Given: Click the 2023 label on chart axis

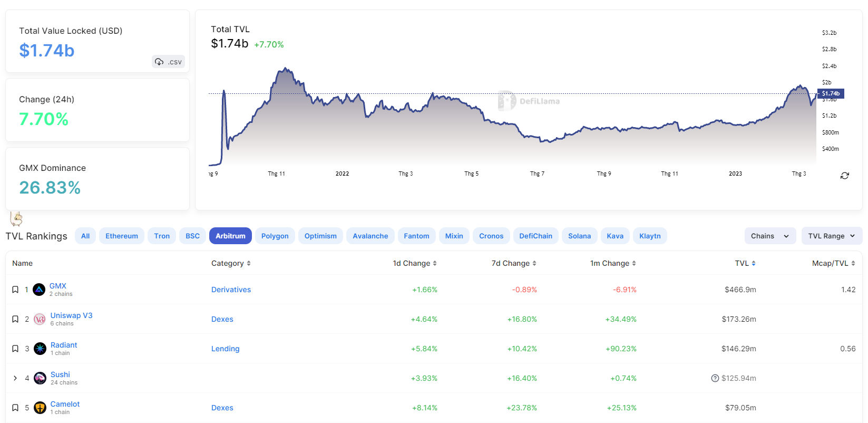Looking at the screenshot, I should [735, 174].
